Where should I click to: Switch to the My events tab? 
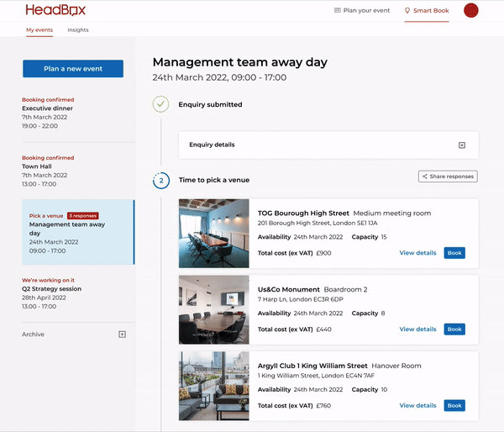point(39,30)
